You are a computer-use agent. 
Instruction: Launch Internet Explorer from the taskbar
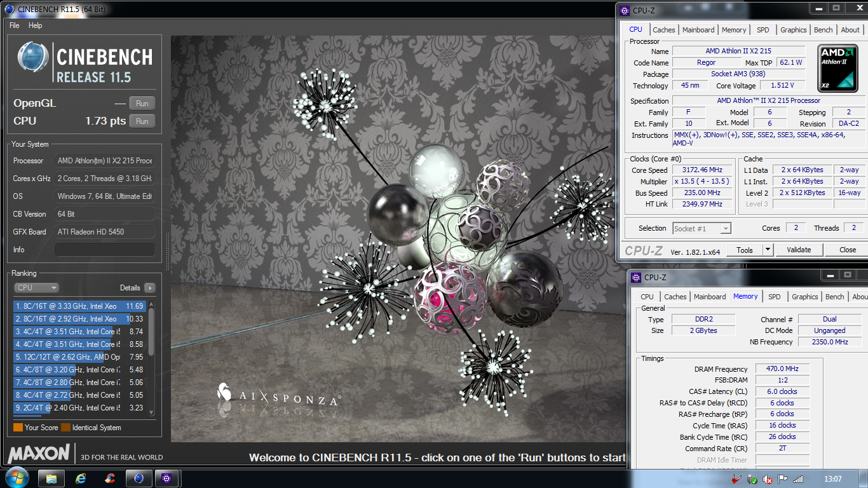[x=81, y=478]
